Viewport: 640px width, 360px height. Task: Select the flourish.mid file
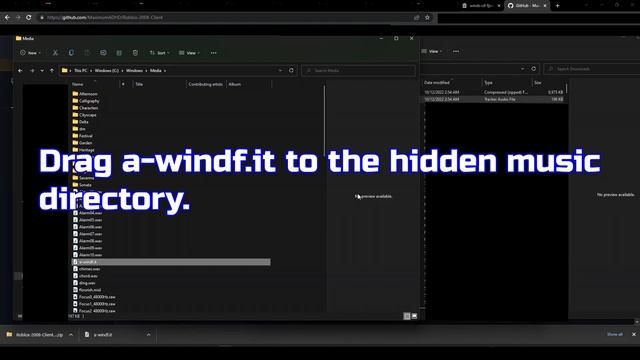[x=90, y=290]
